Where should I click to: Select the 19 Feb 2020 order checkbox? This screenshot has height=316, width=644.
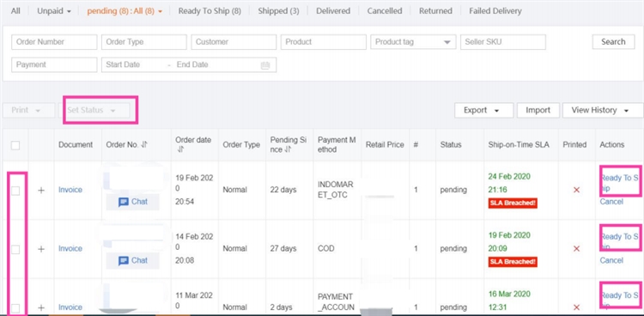point(15,191)
